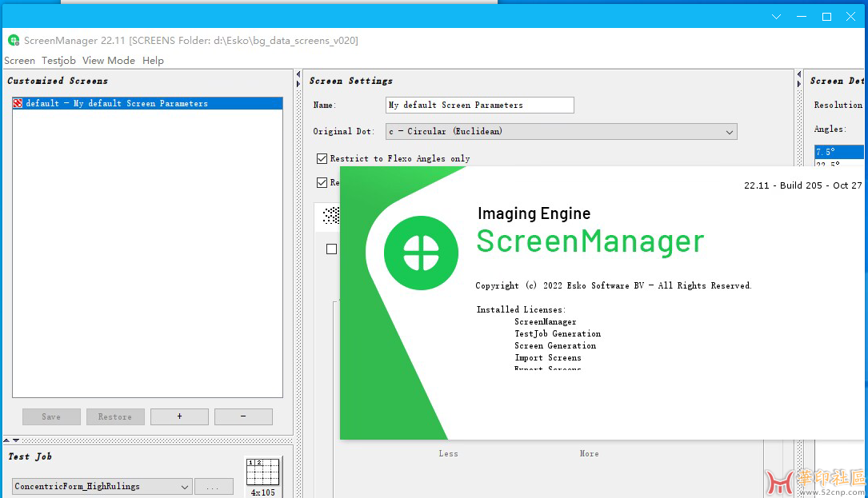Open the ConcentricForm_HighRulings test job dropdown
The height and width of the screenshot is (498, 868).
102,487
